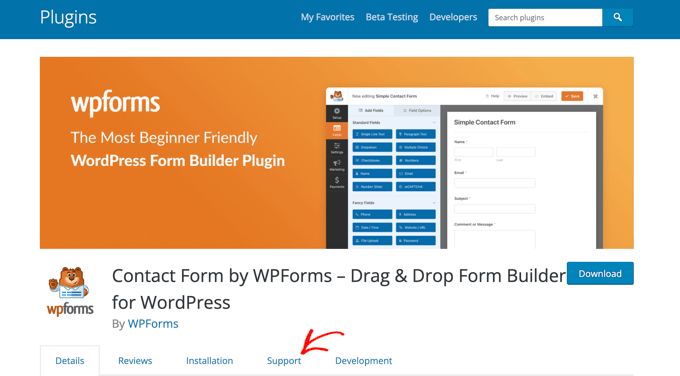The height and width of the screenshot is (376, 680).
Task: Click the Plugins header title
Action: point(68,17)
